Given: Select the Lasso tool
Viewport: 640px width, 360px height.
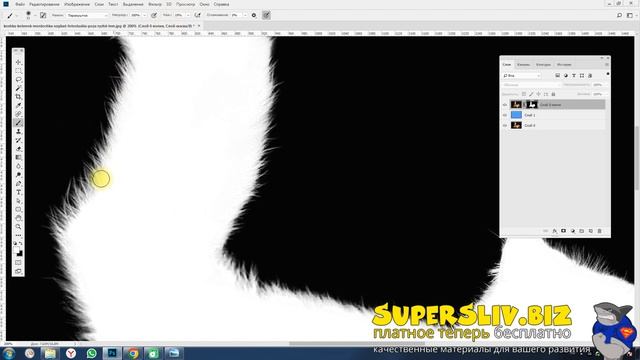Looking at the screenshot, I should (18, 80).
